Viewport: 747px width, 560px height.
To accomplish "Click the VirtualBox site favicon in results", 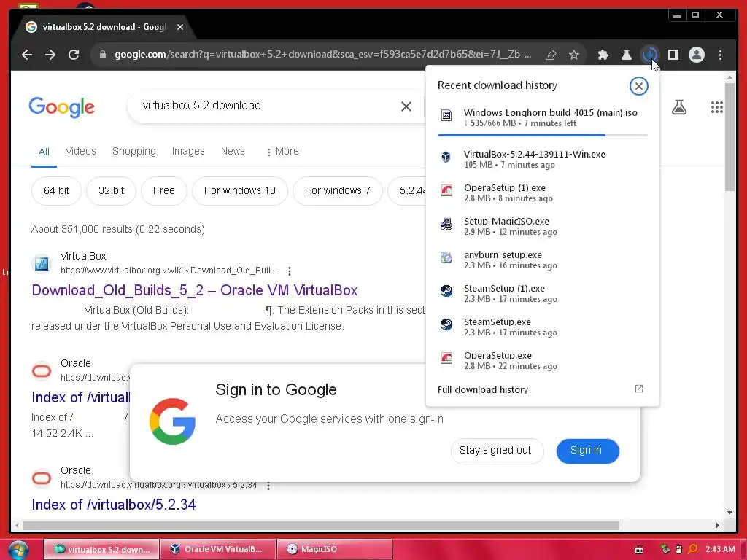I will click(x=42, y=263).
